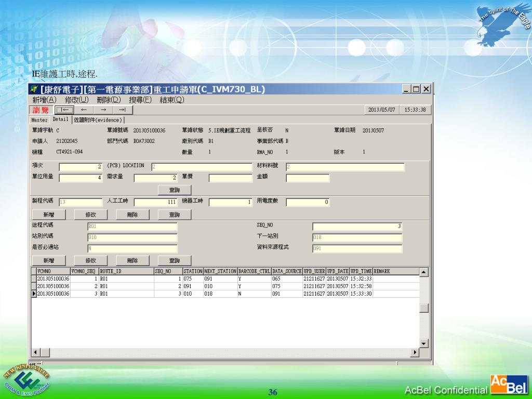Click the 下一站別 input field

point(357,237)
